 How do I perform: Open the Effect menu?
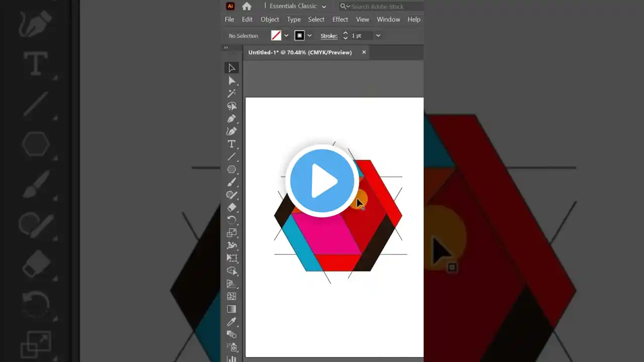340,20
